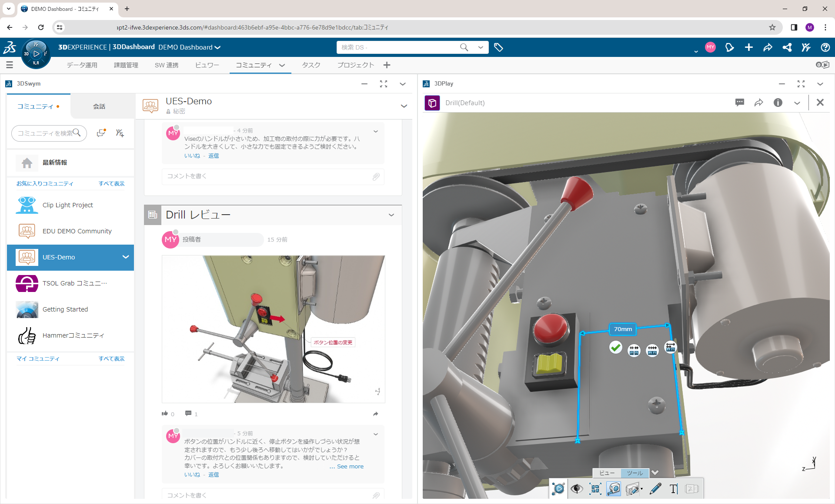Viewport: 835px width, 504px height.
Task: Confirm the measurement with the green check
Action: point(615,348)
